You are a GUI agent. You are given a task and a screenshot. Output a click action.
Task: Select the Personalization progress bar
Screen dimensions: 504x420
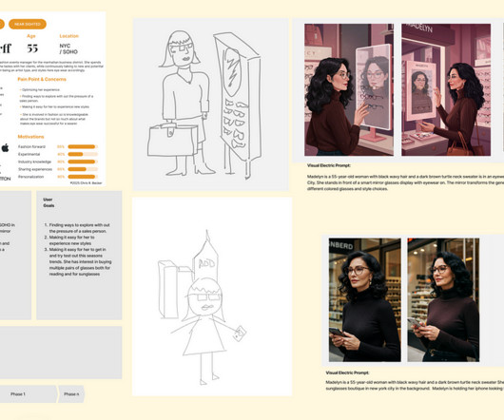(x=83, y=177)
